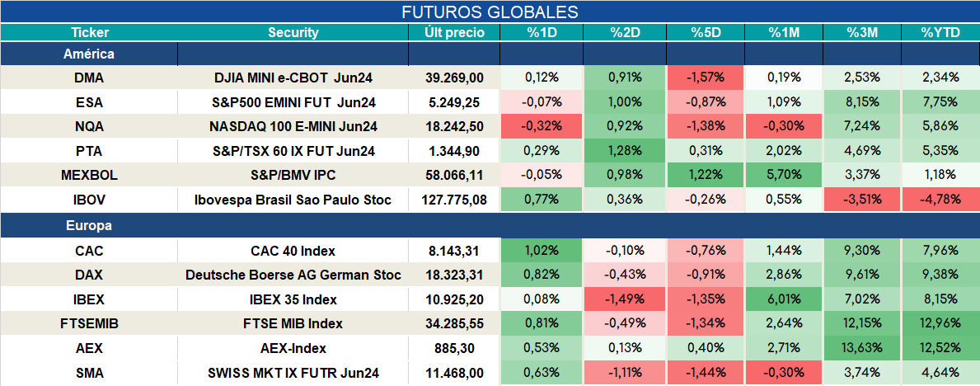The width and height of the screenshot is (980, 386).
Task: Click the FUTUROS GLOBALES title bar
Action: point(490,12)
